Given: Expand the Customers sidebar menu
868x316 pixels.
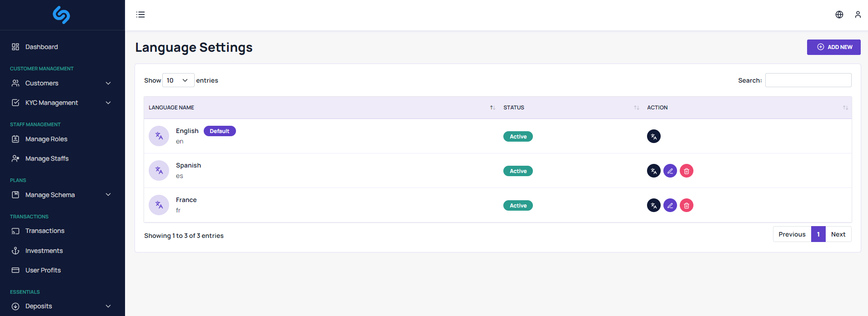Looking at the screenshot, I should pos(62,83).
